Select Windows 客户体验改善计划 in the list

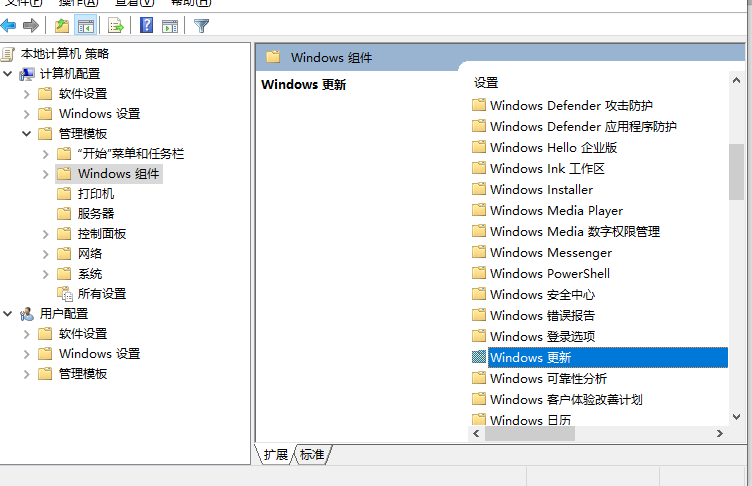[566, 399]
